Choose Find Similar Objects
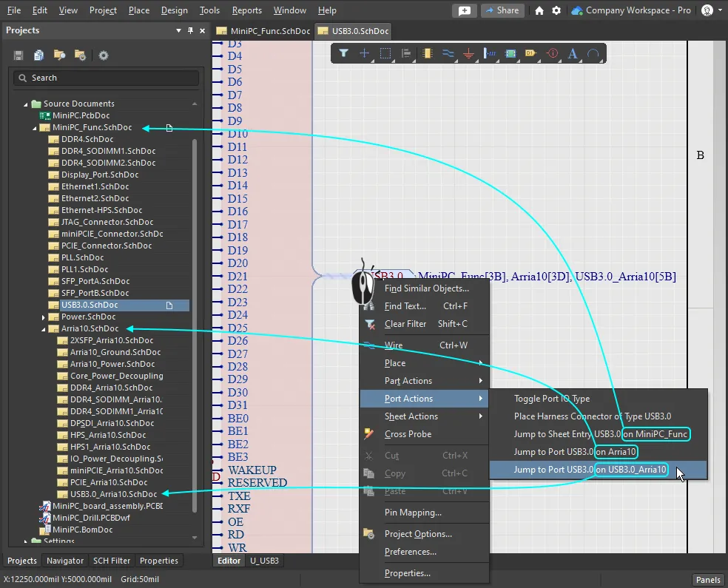The height and width of the screenshot is (588, 728). click(425, 288)
